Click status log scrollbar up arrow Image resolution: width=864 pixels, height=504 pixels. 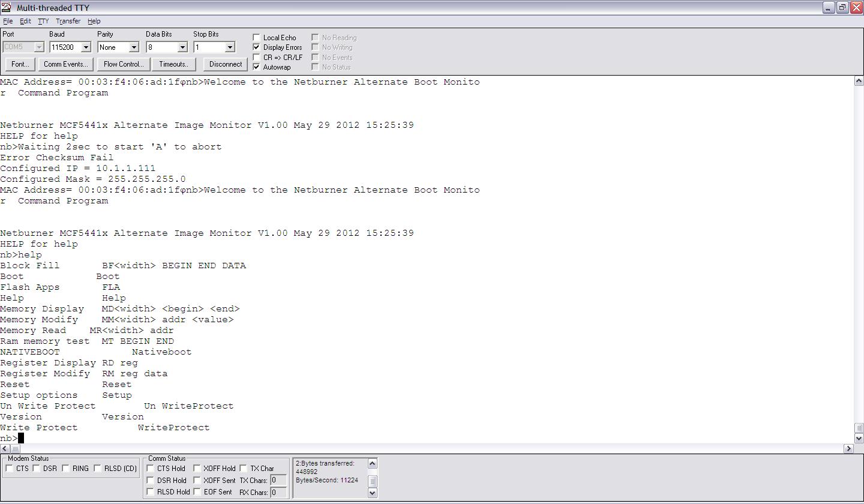[x=372, y=463]
